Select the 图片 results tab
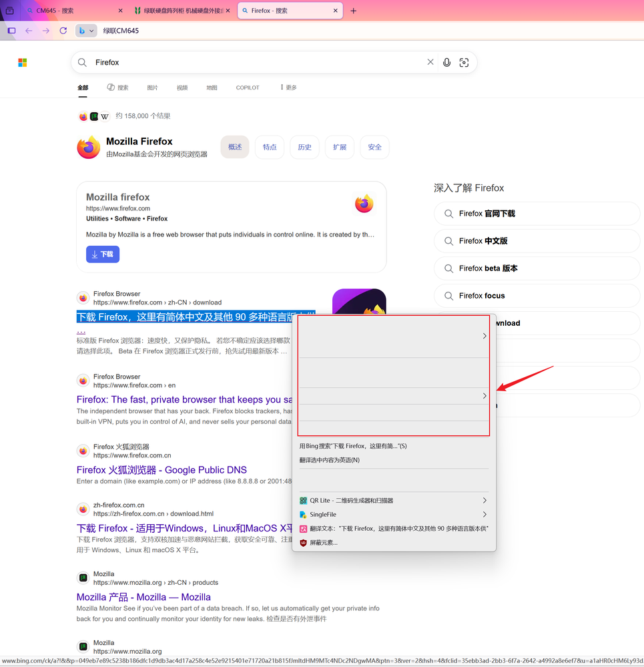Viewport: 644px width, 667px height. pyautogui.click(x=153, y=87)
